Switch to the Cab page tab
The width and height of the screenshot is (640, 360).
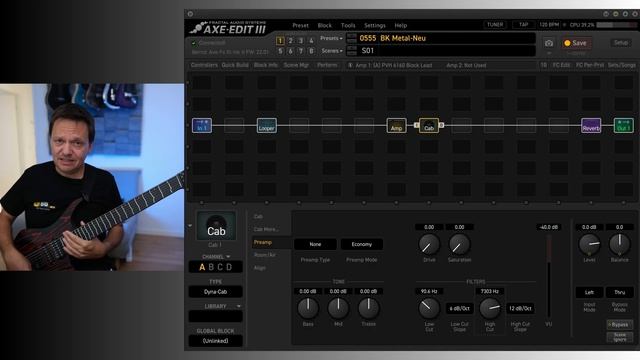[258, 216]
